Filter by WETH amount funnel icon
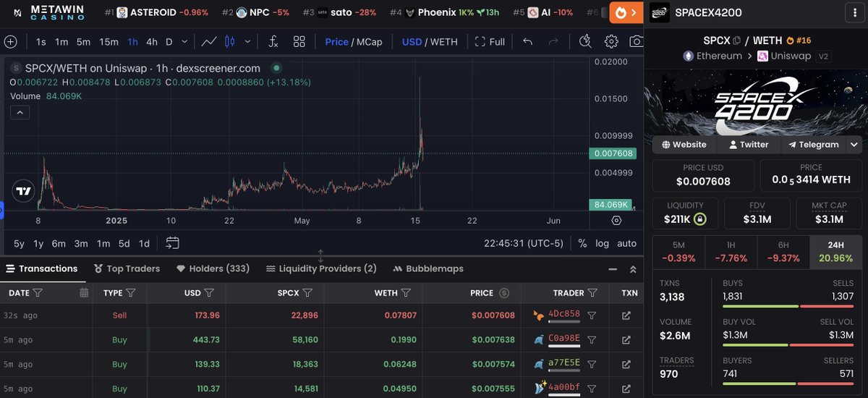The image size is (868, 398). pyautogui.click(x=406, y=293)
